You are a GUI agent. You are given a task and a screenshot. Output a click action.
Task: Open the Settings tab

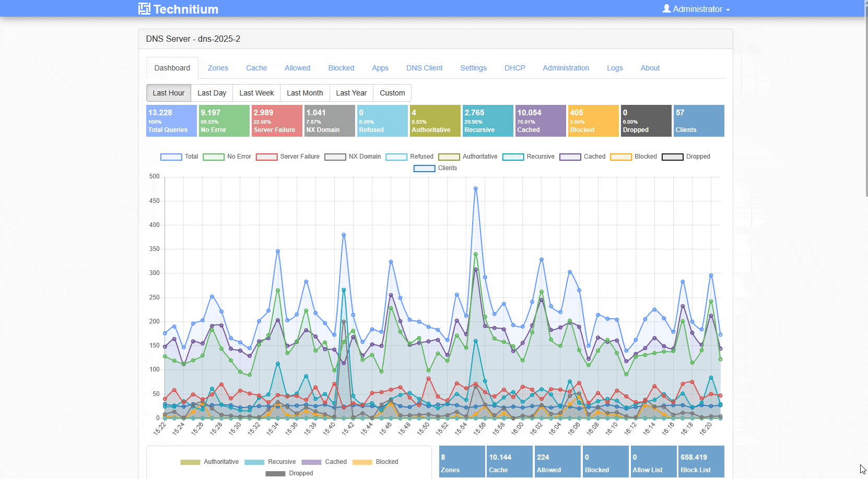(x=473, y=68)
